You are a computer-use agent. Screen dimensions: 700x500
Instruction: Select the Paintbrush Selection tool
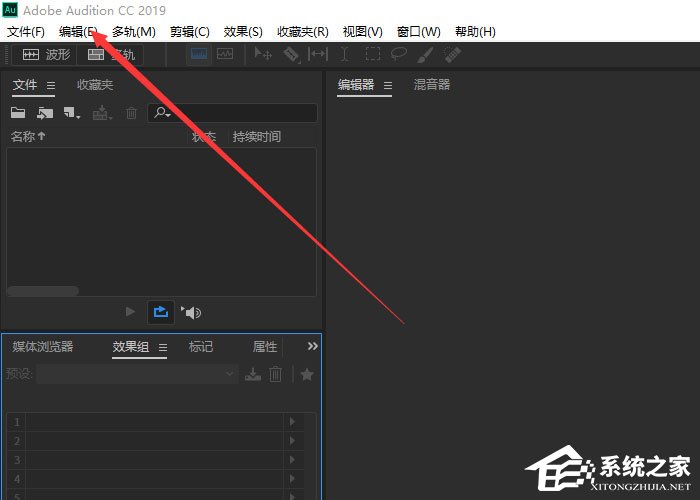pos(425,54)
